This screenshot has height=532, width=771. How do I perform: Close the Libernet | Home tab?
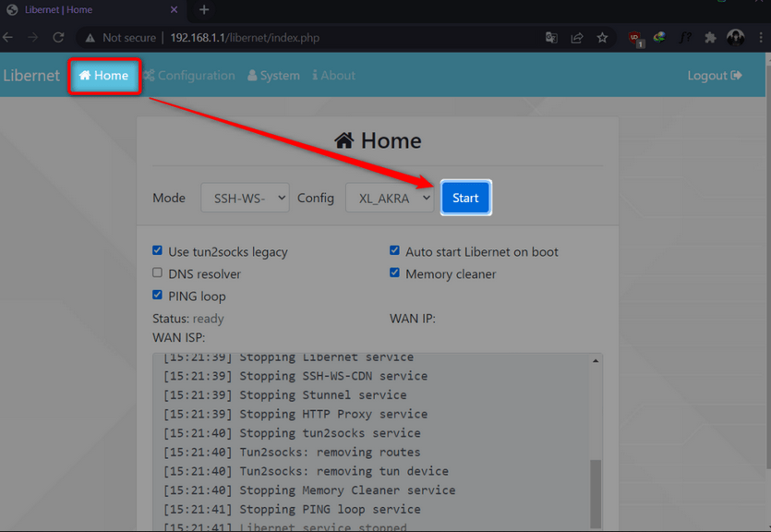point(175,10)
